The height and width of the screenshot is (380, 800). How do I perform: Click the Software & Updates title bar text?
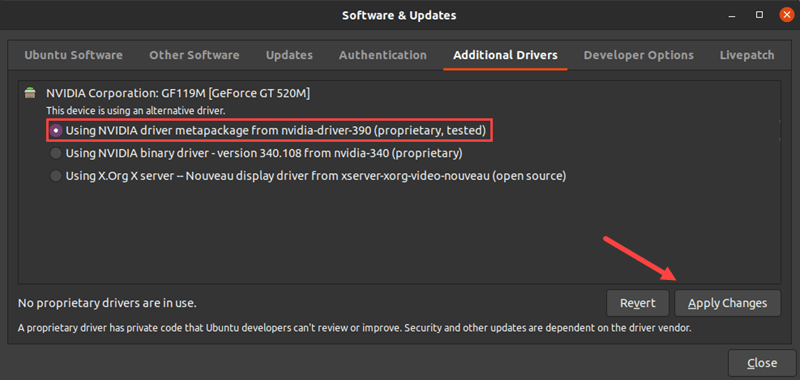(x=399, y=15)
